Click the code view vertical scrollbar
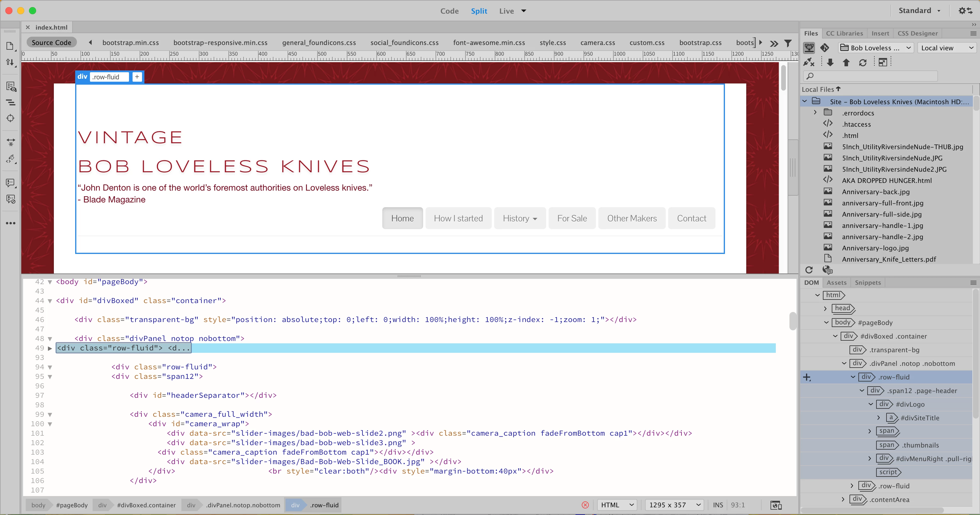 pyautogui.click(x=792, y=322)
